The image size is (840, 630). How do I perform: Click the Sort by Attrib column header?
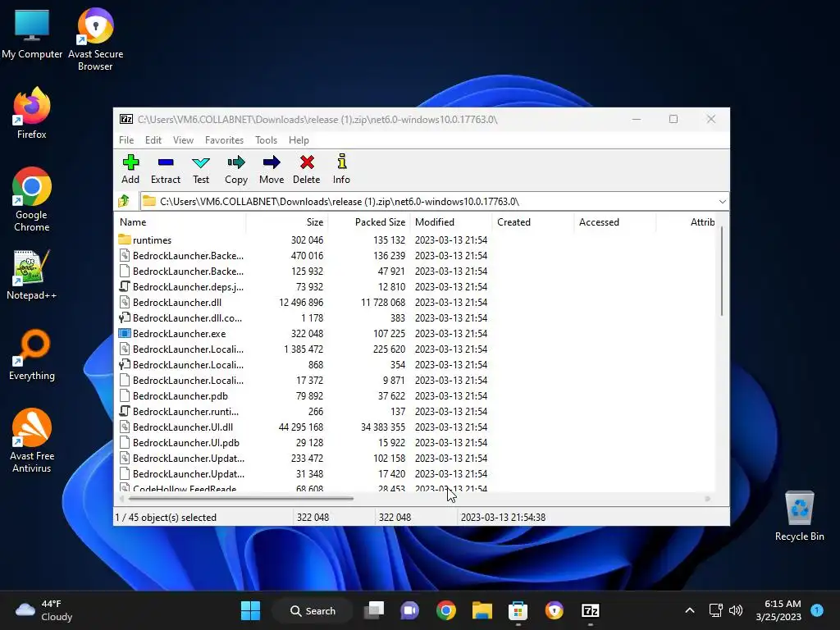(x=687, y=221)
